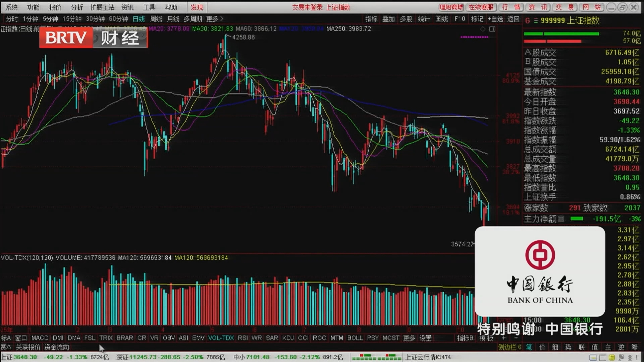Select the 笔 sidebar tab

click(529, 347)
